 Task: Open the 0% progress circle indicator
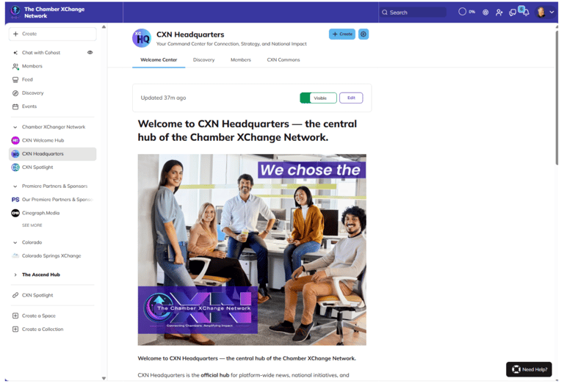462,12
